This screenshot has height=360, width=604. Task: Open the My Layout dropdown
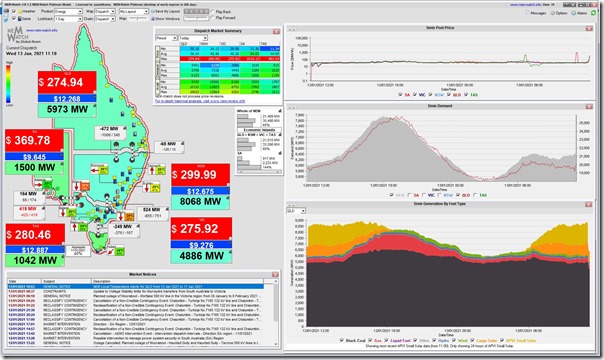point(134,12)
